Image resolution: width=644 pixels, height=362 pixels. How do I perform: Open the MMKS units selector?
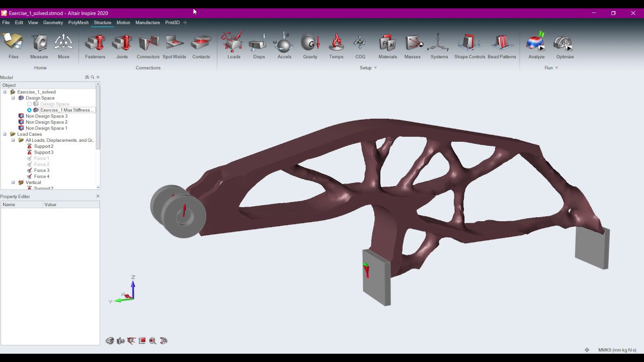click(x=617, y=350)
